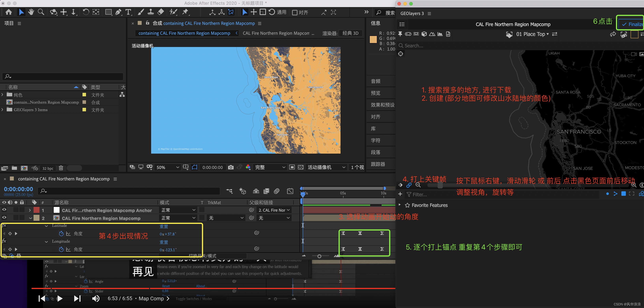Click the trash delete icon in project panel
Image resolution: width=644 pixels, height=308 pixels.
tap(61, 168)
